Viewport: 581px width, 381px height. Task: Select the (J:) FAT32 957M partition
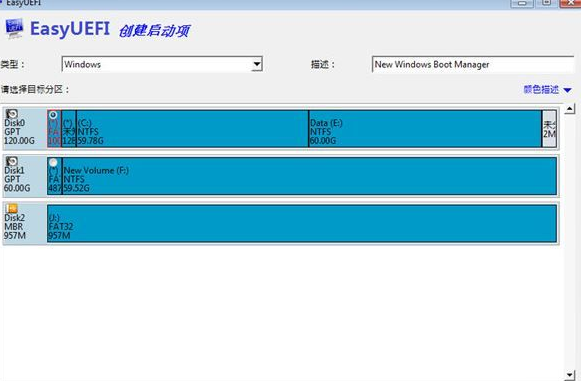click(x=302, y=223)
